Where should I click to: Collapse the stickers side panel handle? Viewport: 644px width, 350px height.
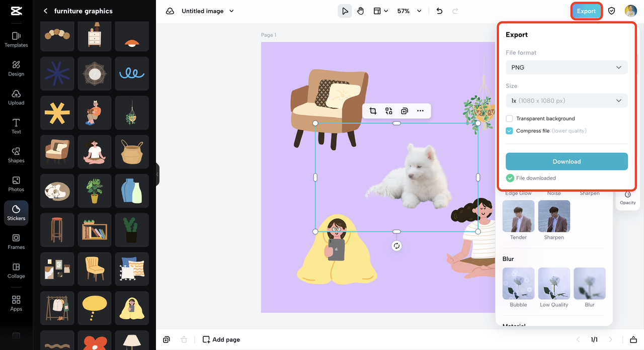[157, 174]
